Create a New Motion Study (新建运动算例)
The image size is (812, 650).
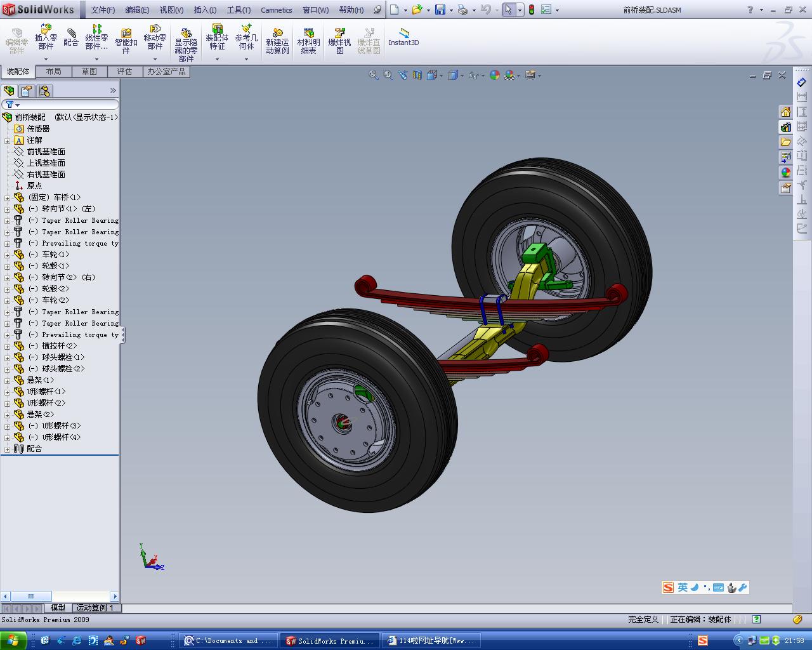point(277,41)
